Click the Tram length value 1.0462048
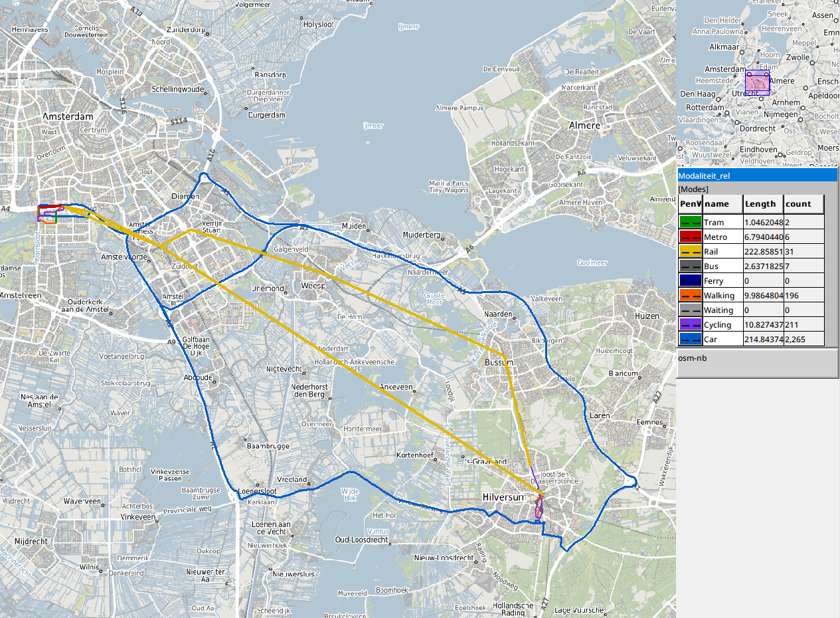This screenshot has width=840, height=618. click(x=763, y=223)
